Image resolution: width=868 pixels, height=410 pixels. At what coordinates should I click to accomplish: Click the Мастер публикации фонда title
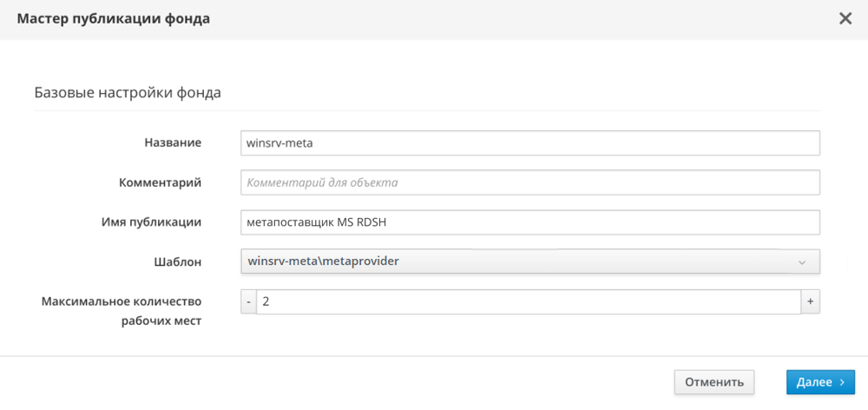point(113,18)
